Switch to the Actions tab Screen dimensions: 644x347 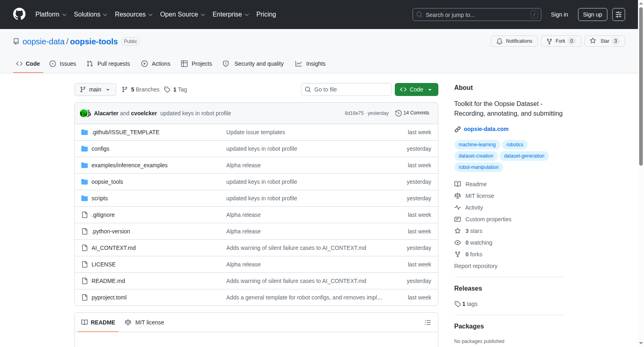coord(156,64)
